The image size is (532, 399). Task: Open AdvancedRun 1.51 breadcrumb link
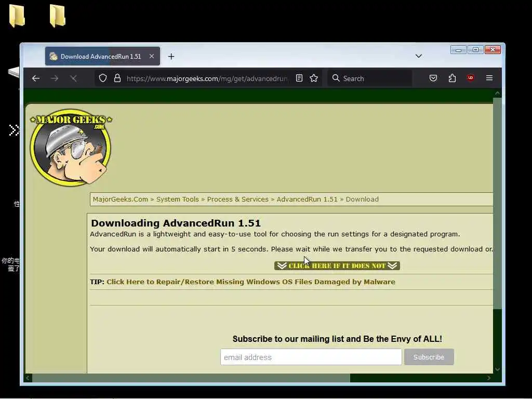307,199
